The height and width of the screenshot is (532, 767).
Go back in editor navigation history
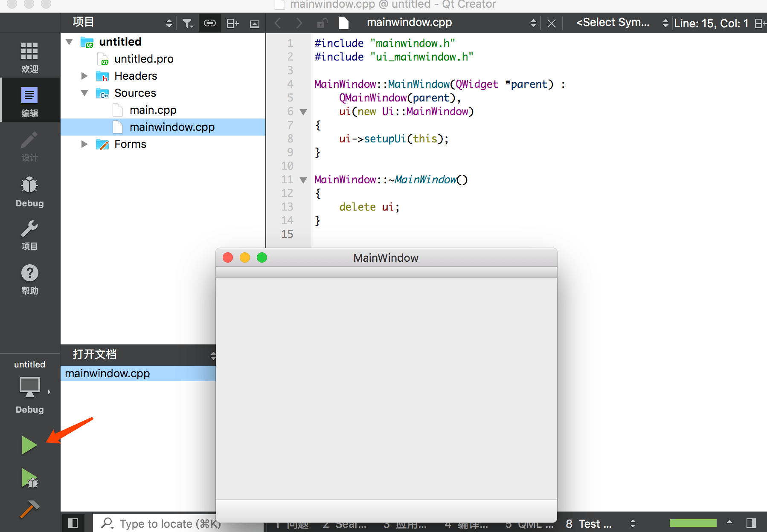(x=278, y=23)
